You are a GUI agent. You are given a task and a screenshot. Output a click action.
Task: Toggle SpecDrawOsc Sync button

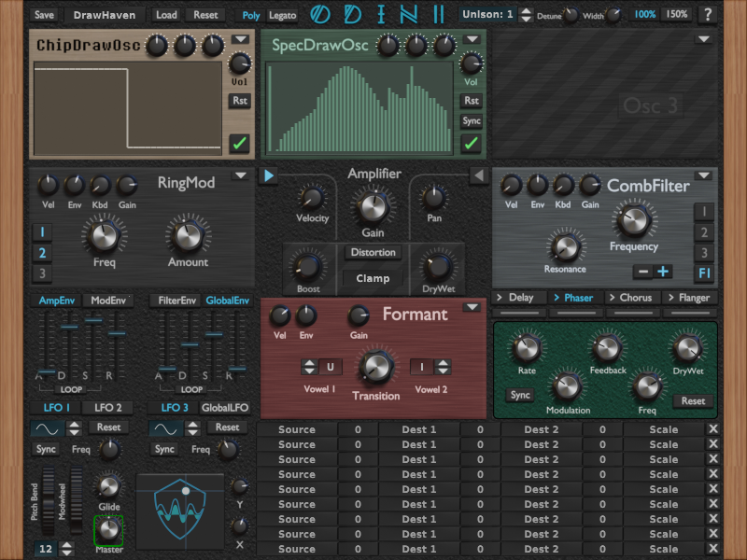pos(472,121)
